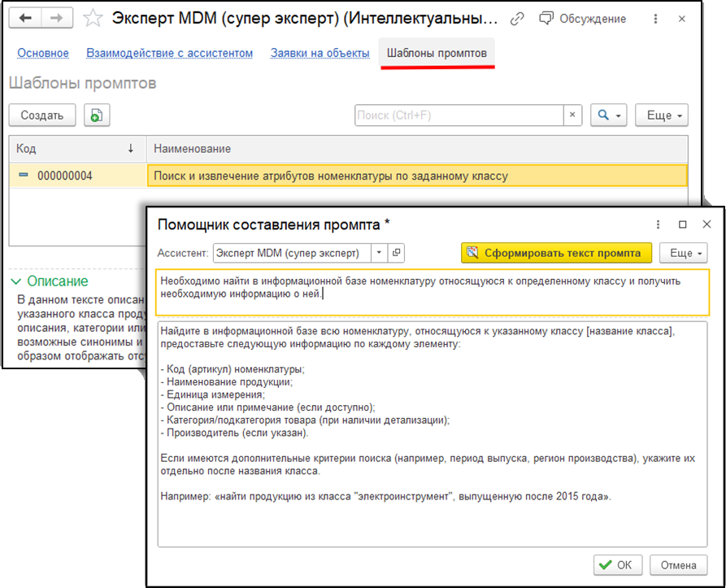The image size is (726, 588).
Task: Open the Еще menu in prompt dialog
Action: (x=682, y=253)
